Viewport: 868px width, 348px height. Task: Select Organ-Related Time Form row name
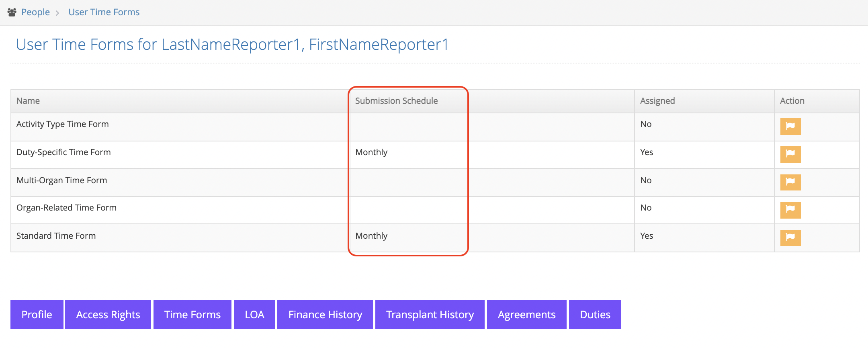coord(67,208)
